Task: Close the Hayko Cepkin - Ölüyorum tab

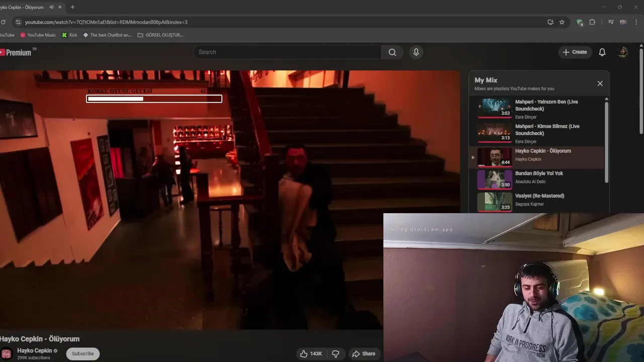Action: click(x=60, y=7)
